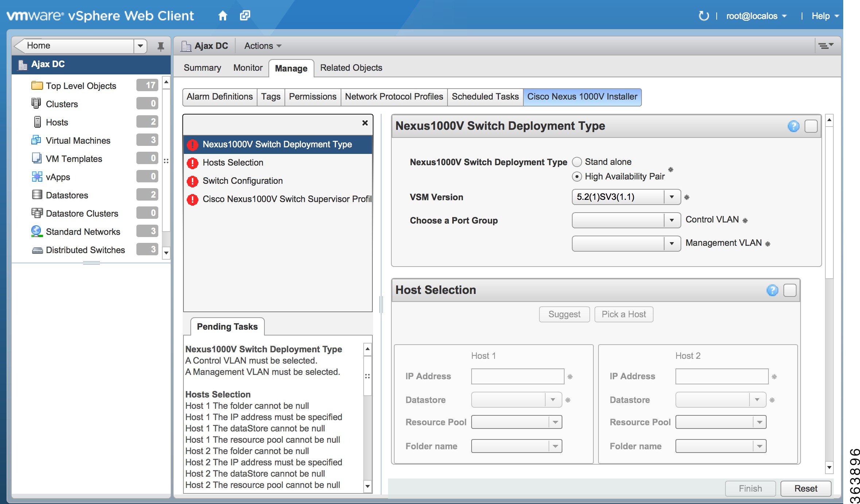Click the help icon on Nexus1000V Switch Deployment Type
This screenshot has height=504, width=860.
[x=793, y=126]
